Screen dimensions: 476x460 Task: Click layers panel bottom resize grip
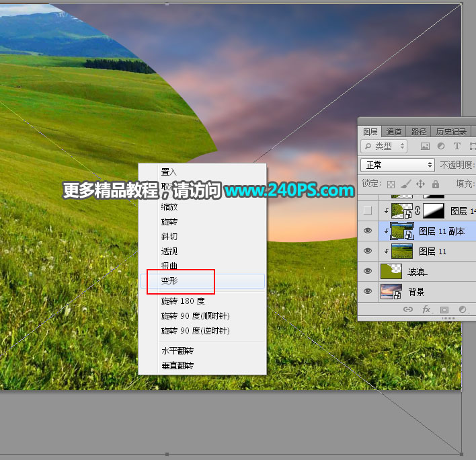(448, 318)
